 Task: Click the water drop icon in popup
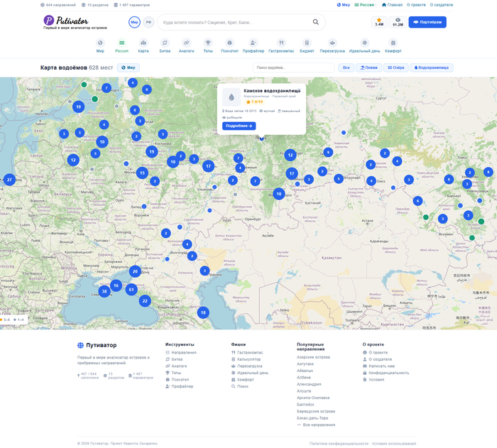(x=231, y=97)
